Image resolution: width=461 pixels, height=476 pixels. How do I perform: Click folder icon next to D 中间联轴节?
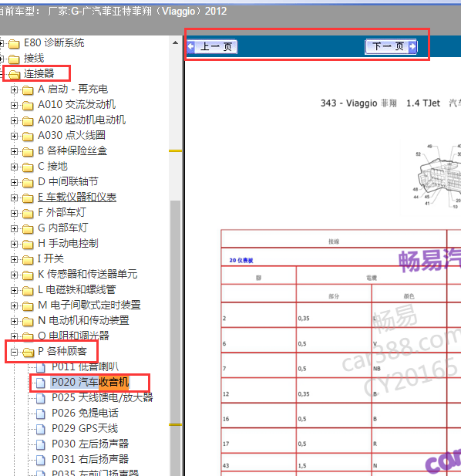[x=28, y=183]
